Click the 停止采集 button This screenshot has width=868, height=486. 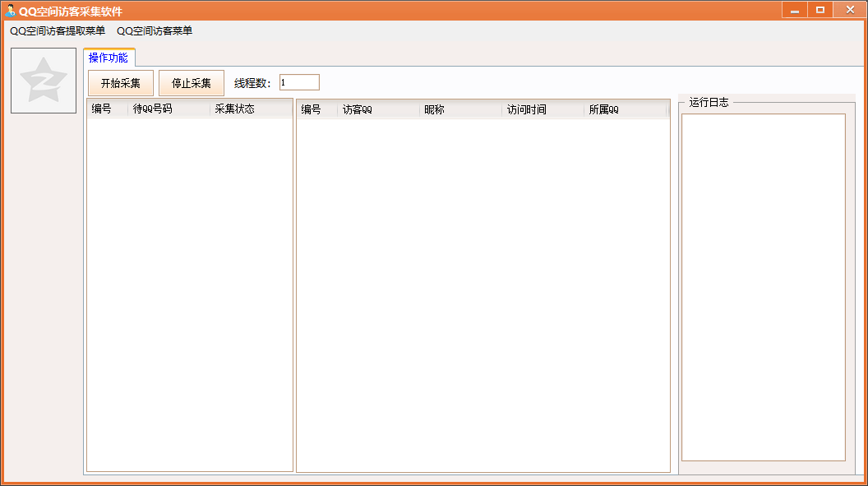coord(192,83)
